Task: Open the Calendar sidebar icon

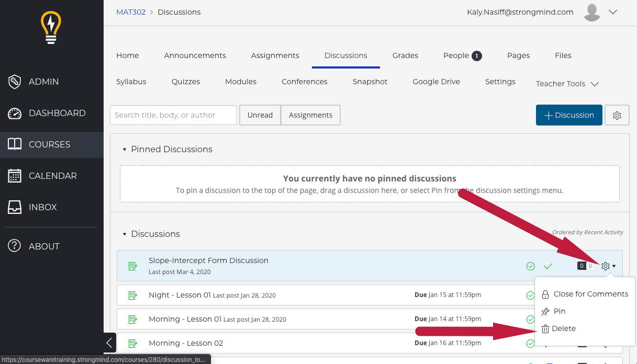Action: 15,176
